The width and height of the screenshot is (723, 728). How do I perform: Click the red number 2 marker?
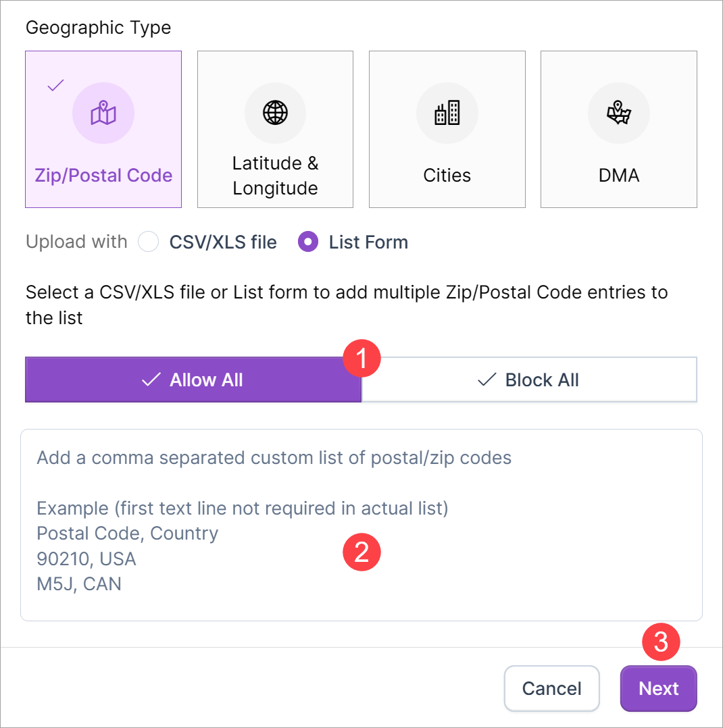[361, 553]
